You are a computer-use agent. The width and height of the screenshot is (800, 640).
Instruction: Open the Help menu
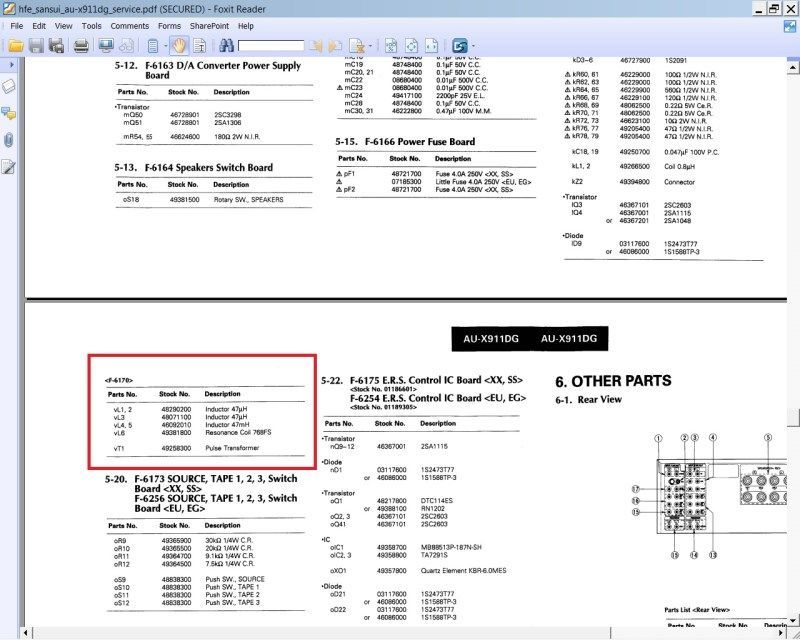(x=245, y=26)
